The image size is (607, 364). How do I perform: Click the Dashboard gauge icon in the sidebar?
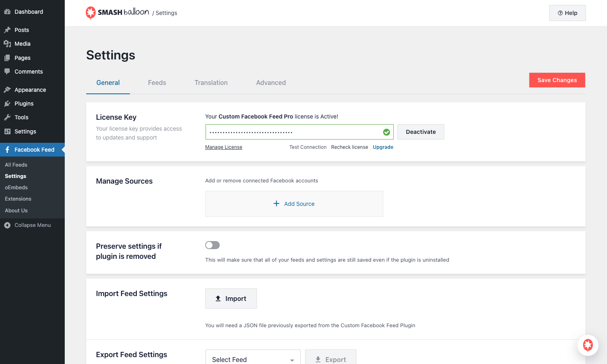click(7, 12)
